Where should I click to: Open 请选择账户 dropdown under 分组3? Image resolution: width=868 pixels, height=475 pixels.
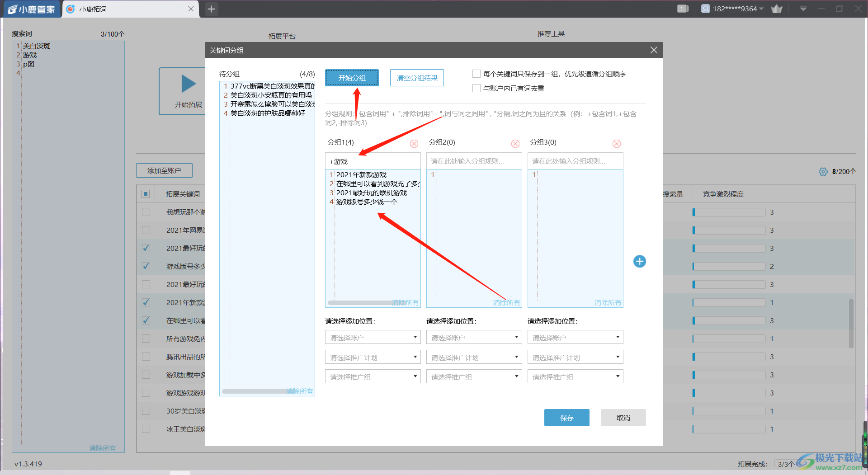[x=576, y=337]
